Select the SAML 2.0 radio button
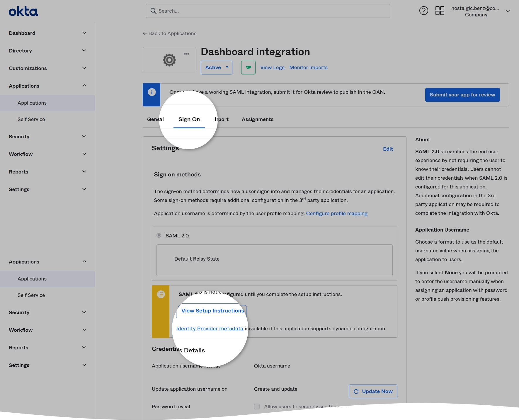 159,235
